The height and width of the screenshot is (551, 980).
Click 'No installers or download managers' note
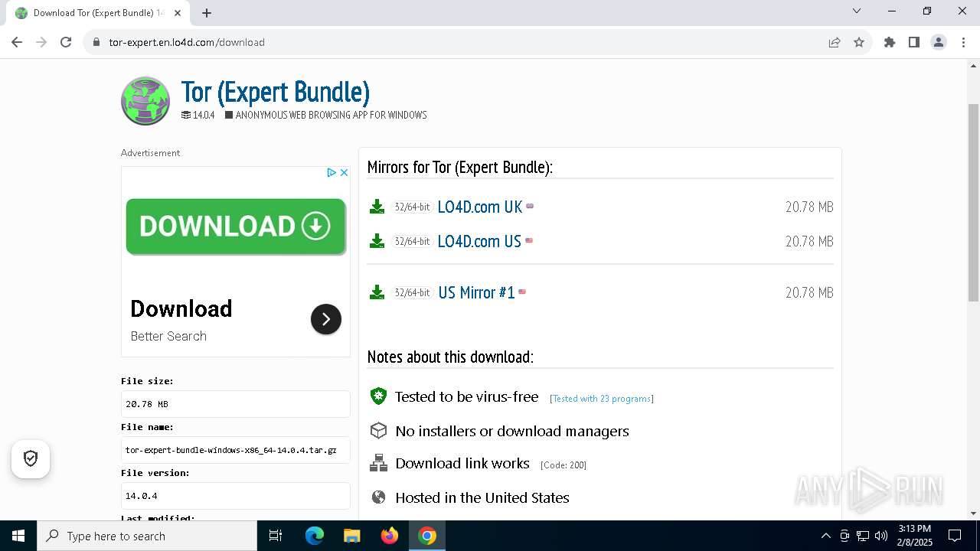tap(512, 431)
